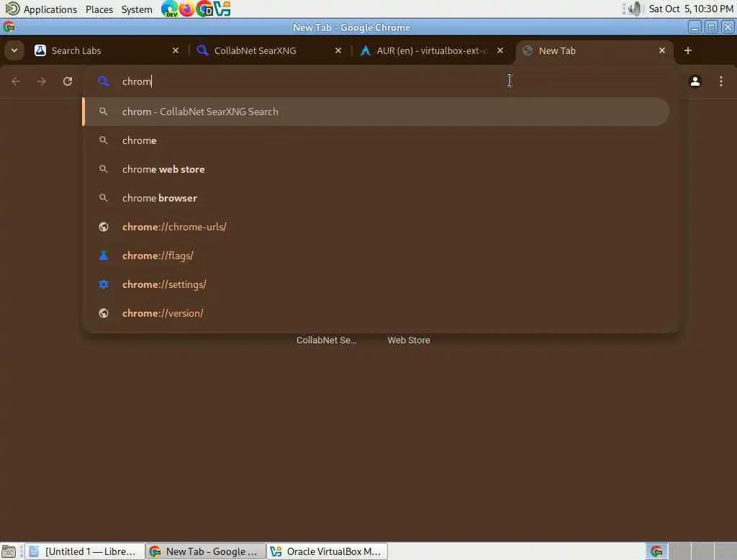
Task: Open the Web Store shortcut
Action: tap(409, 340)
